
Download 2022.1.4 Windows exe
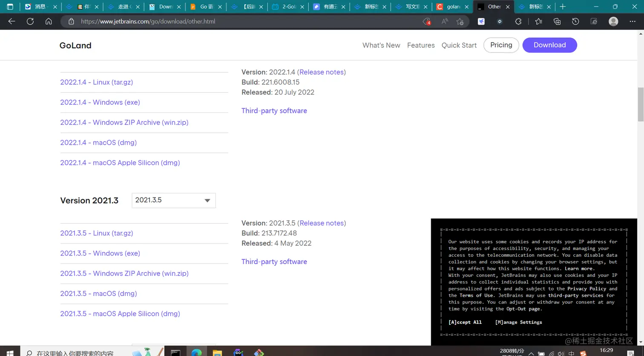click(100, 102)
